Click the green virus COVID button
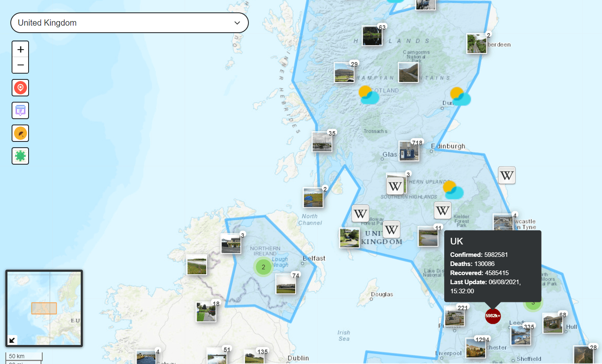Image resolution: width=602 pixels, height=364 pixels. 20,156
